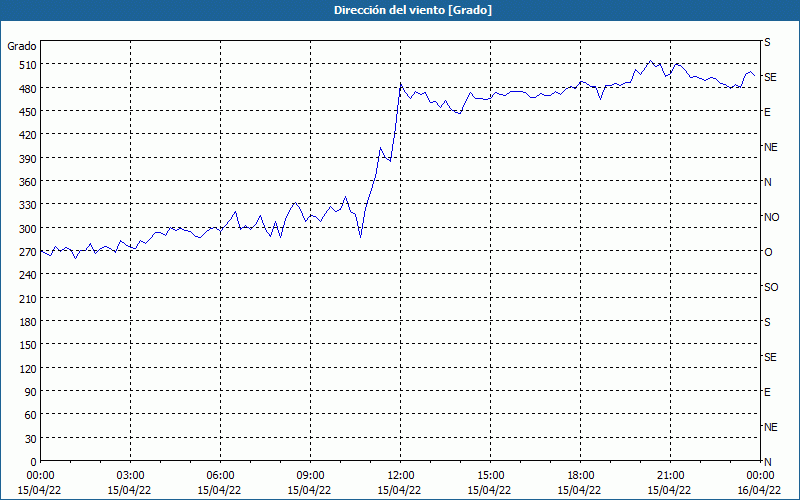
Task: Click the 03:00 time axis label
Action: (130, 476)
